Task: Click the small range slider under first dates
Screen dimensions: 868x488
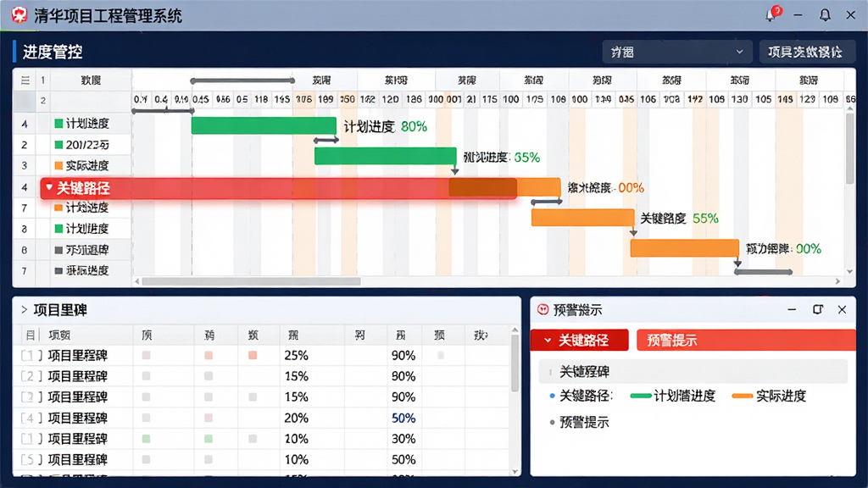Action: [x=163, y=111]
